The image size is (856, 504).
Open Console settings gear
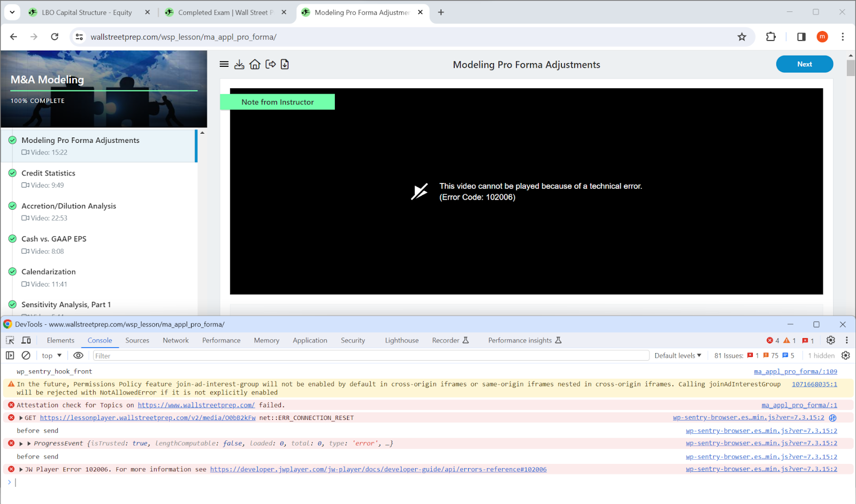[846, 355]
